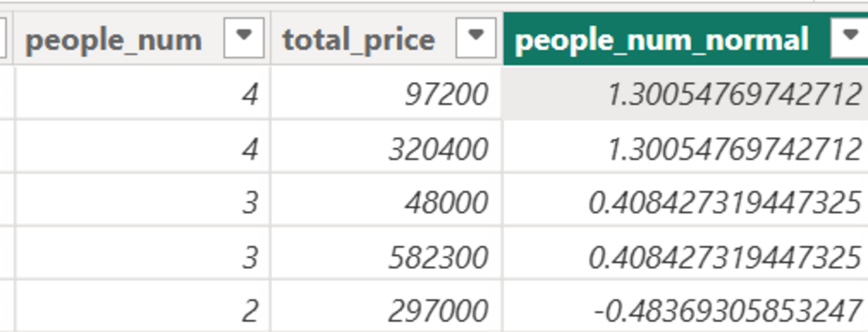Screen dimensions: 868x332
Task: Select the cell with value 48000
Action: coord(446,202)
